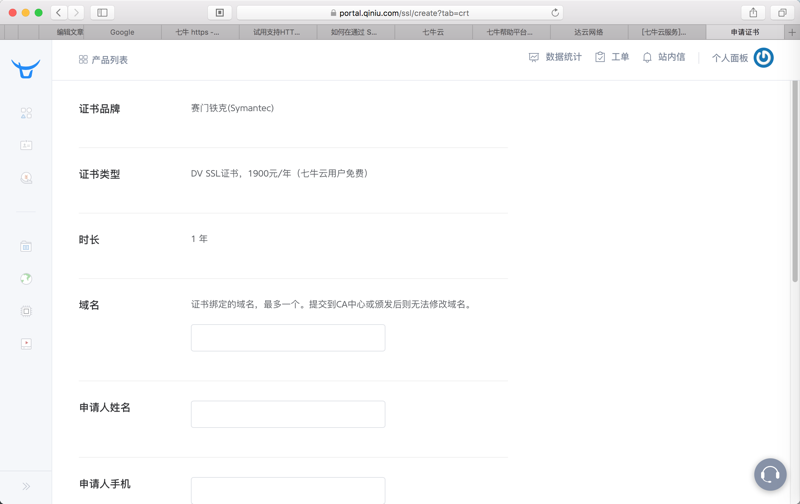Click the Safari address bar
800x504 pixels.
399,13
